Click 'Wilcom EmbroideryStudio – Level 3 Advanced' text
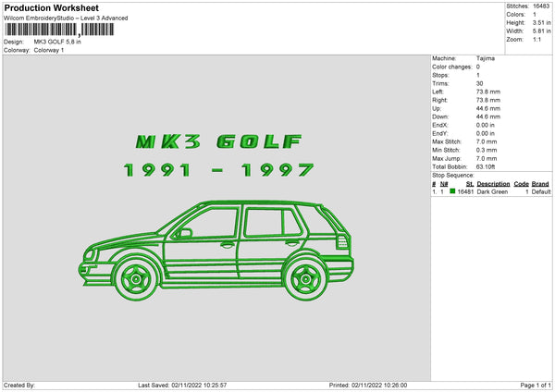This screenshot has width=555, height=392. tap(66, 18)
